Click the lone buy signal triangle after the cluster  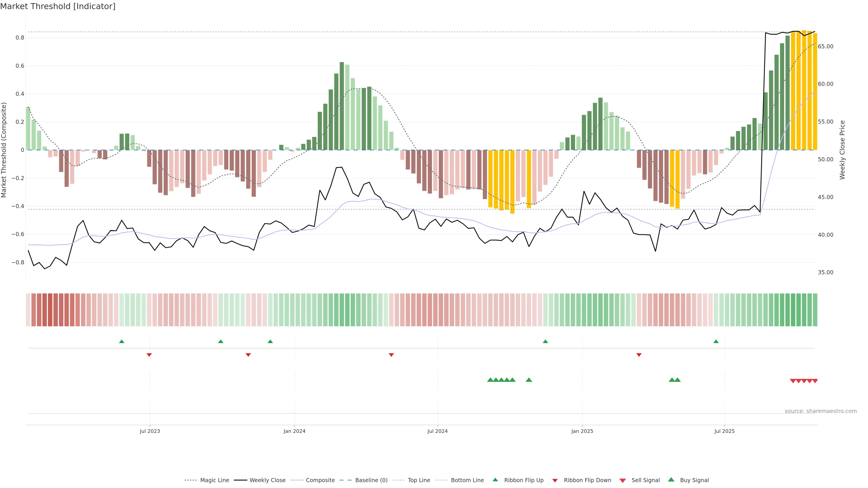click(x=529, y=380)
